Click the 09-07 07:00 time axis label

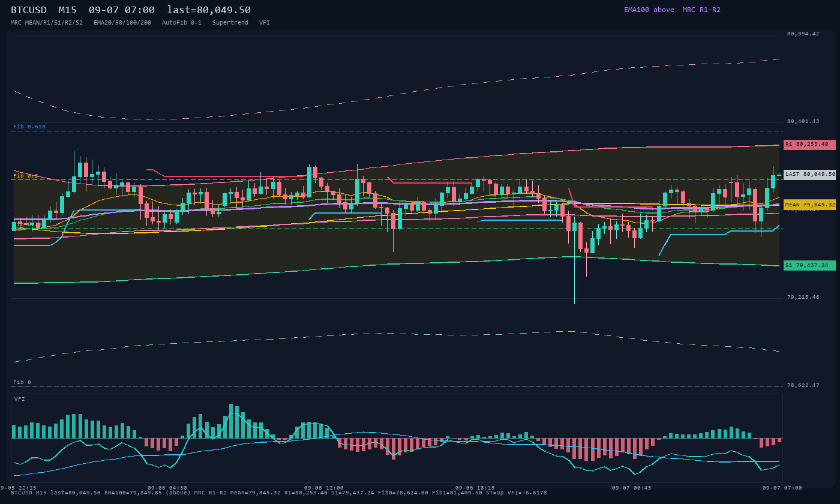(x=782, y=488)
